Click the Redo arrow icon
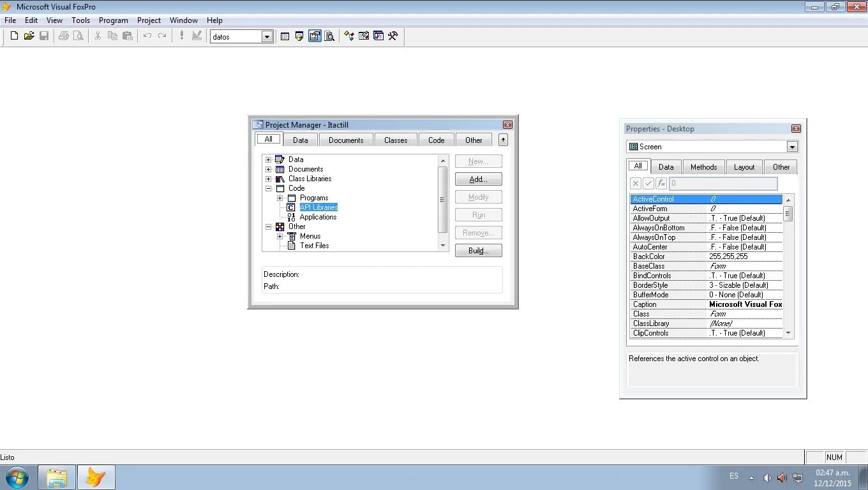The width and height of the screenshot is (868, 490). (162, 36)
